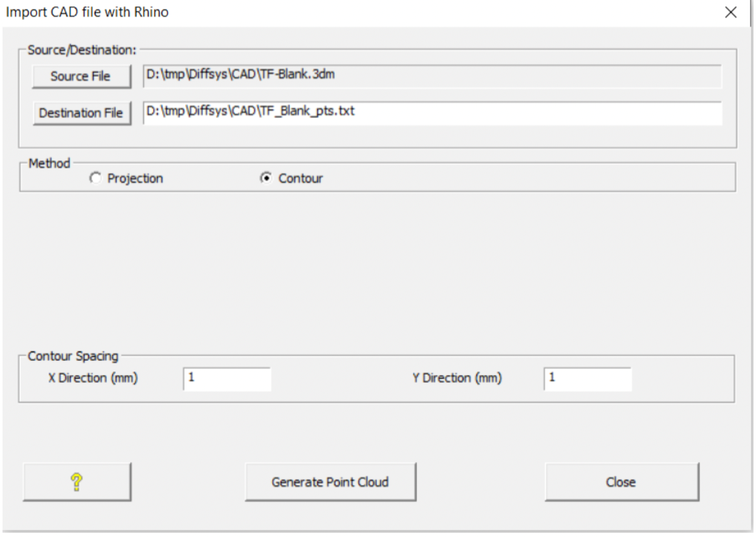This screenshot has width=756, height=537.
Task: Click the yellow question mark help button
Action: tap(77, 481)
